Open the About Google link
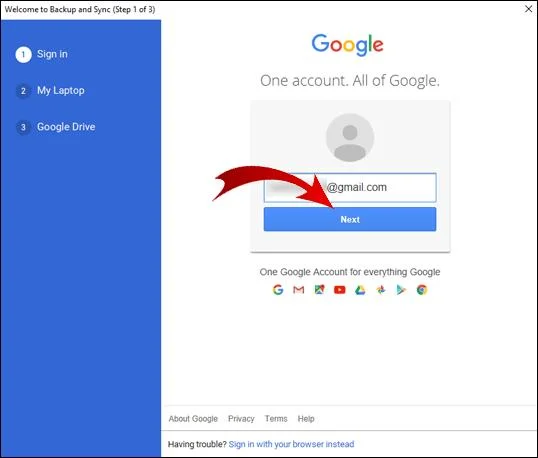 click(193, 419)
